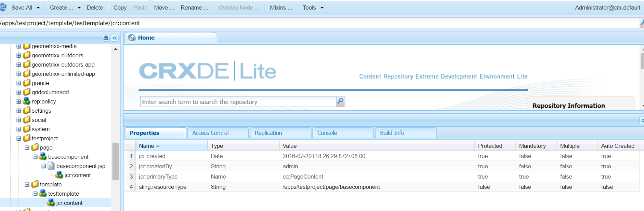Viewport: 644px width, 211px height.
Task: Expand the geometrixx-outdoors tree node
Action: click(19, 55)
